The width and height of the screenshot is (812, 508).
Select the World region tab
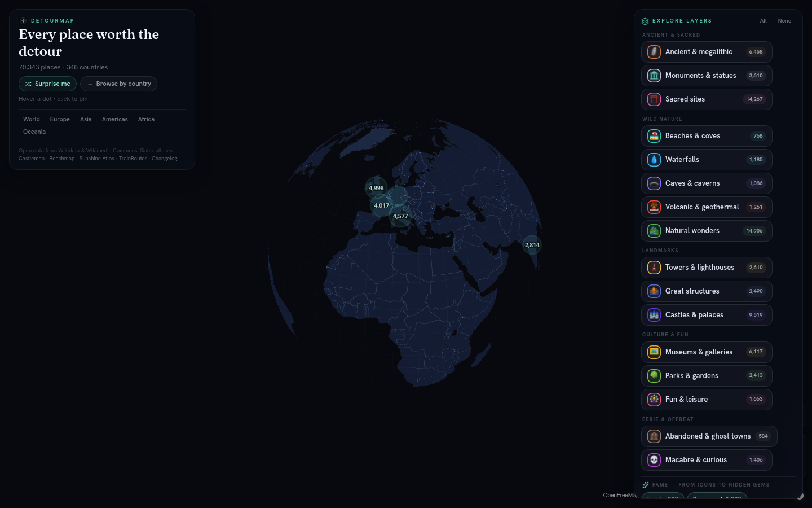point(32,119)
